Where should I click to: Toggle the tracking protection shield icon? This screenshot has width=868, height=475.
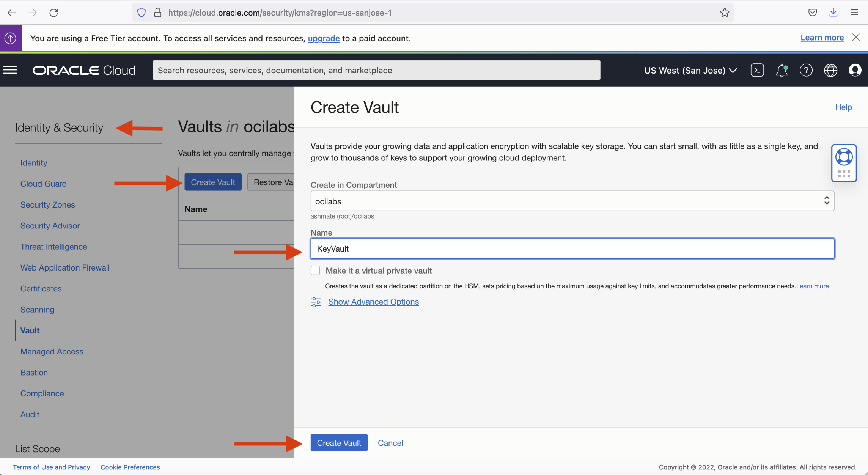(141, 12)
